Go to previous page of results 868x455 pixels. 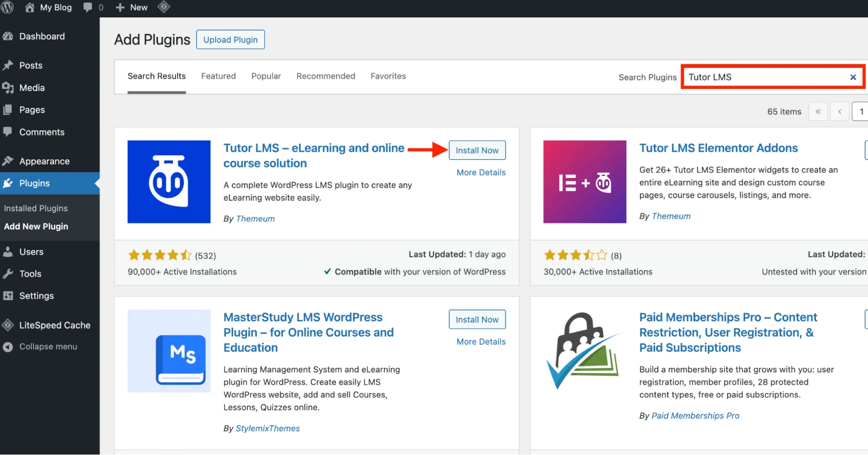(840, 111)
